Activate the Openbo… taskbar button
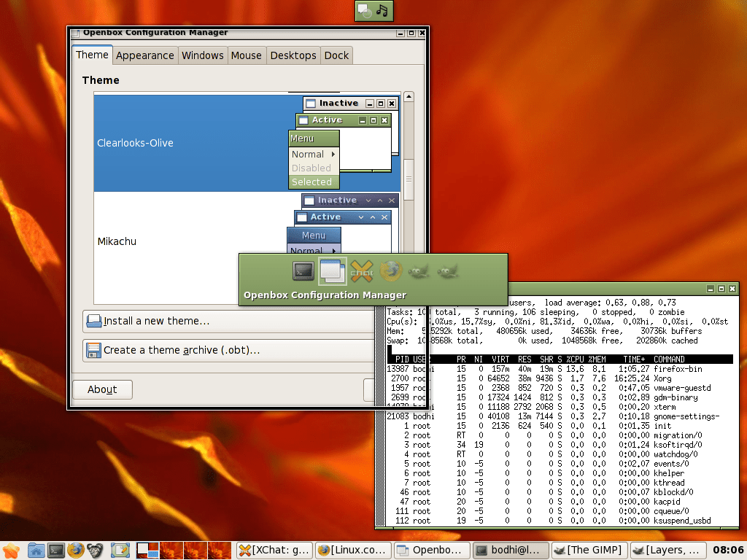 (x=432, y=551)
